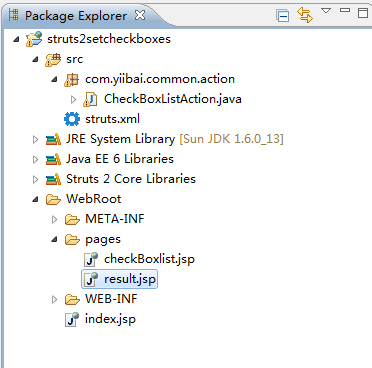Click the Java EE 6 Libraries icon
Image resolution: width=372 pixels, height=368 pixels.
coord(53,159)
